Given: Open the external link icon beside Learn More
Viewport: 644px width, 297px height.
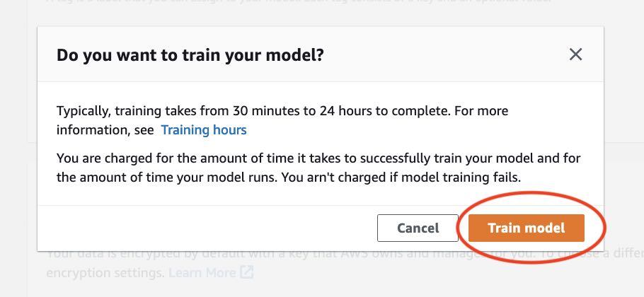Looking at the screenshot, I should (246, 272).
